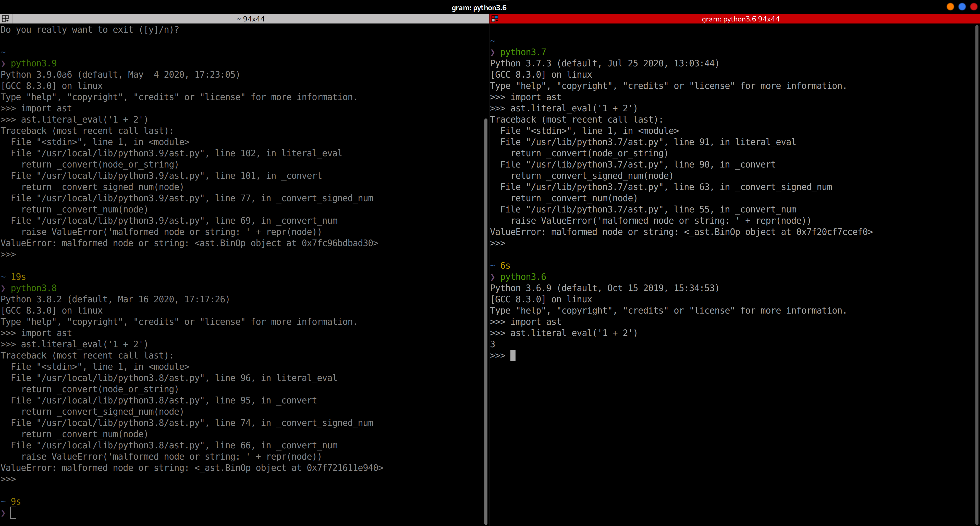Click the result '3' output line
980x526 pixels.
(x=493, y=344)
